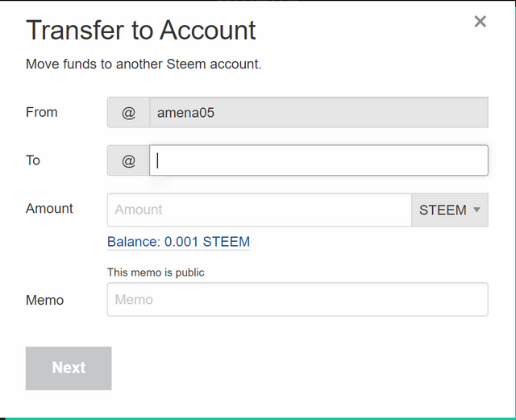Click the Amount field label
This screenshot has height=420, width=516.
click(x=49, y=208)
